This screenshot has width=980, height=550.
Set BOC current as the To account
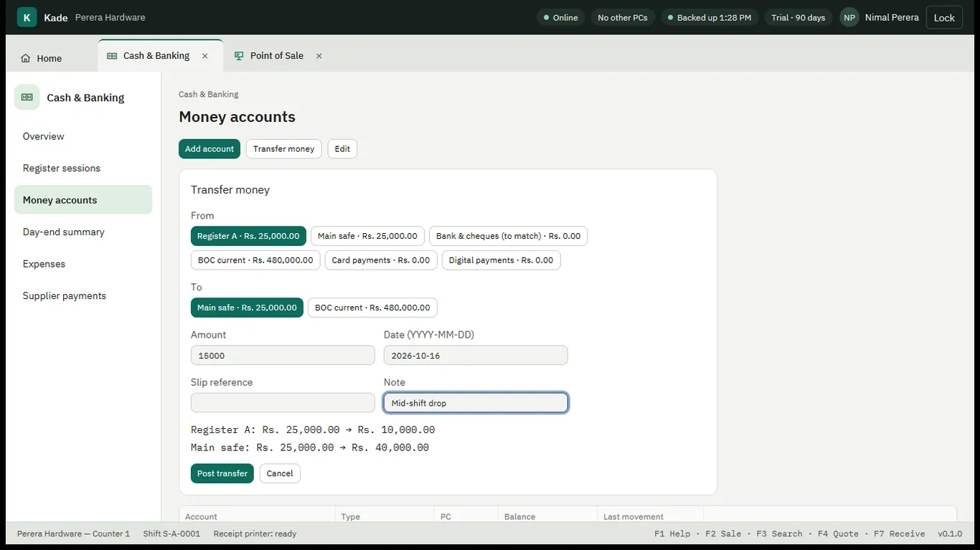coord(372,308)
